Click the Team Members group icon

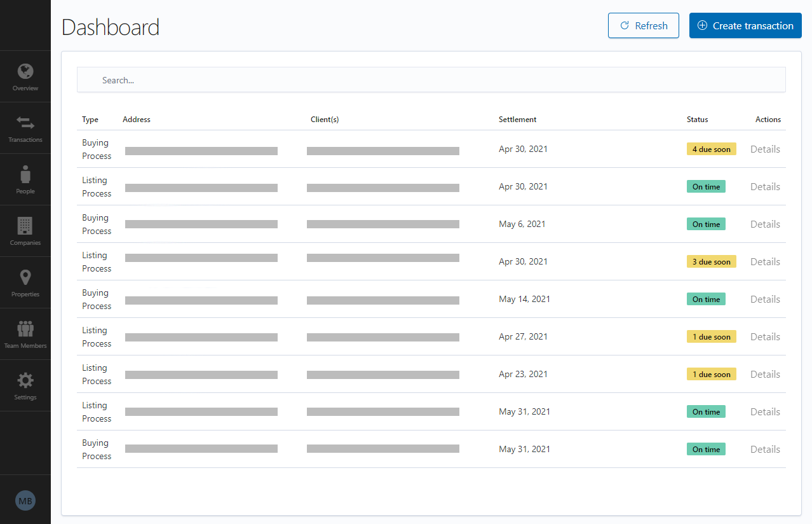coord(25,329)
